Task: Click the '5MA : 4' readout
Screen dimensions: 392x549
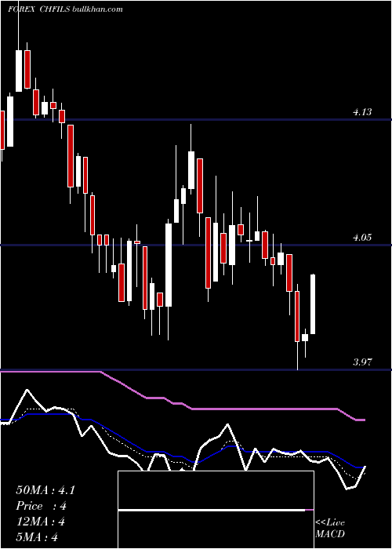Action: [37, 537]
